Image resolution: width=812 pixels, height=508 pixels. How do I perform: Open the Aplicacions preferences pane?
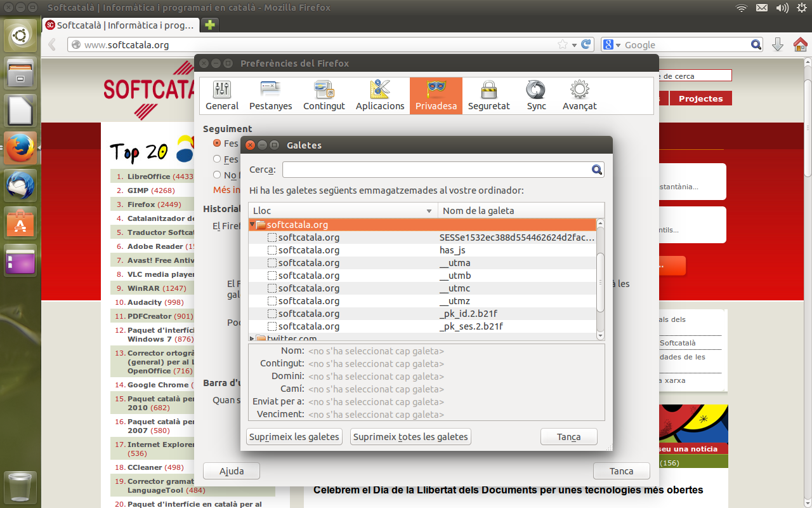380,96
